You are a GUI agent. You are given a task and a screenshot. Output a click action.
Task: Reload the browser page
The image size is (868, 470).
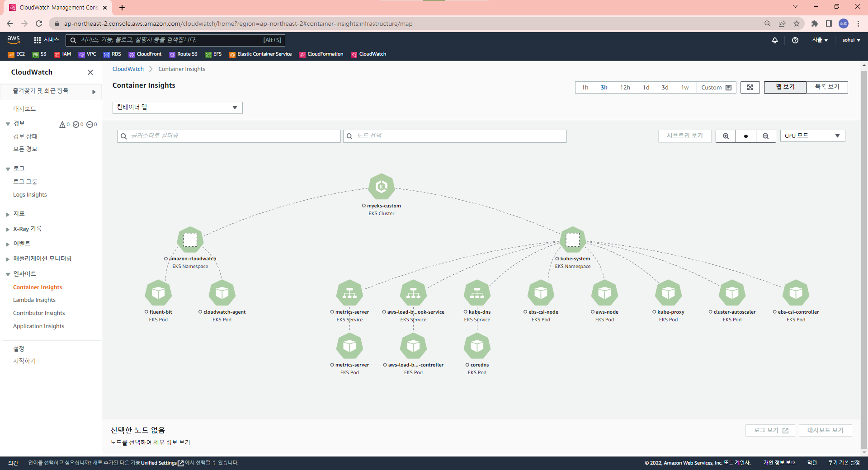click(x=39, y=23)
